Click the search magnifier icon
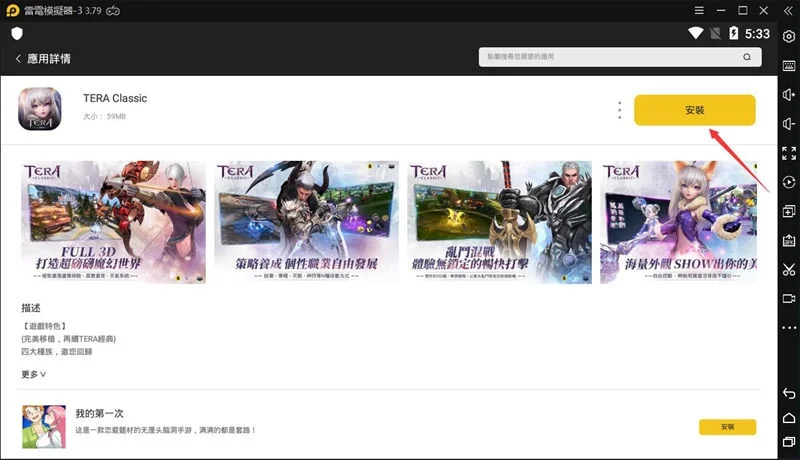 click(747, 57)
